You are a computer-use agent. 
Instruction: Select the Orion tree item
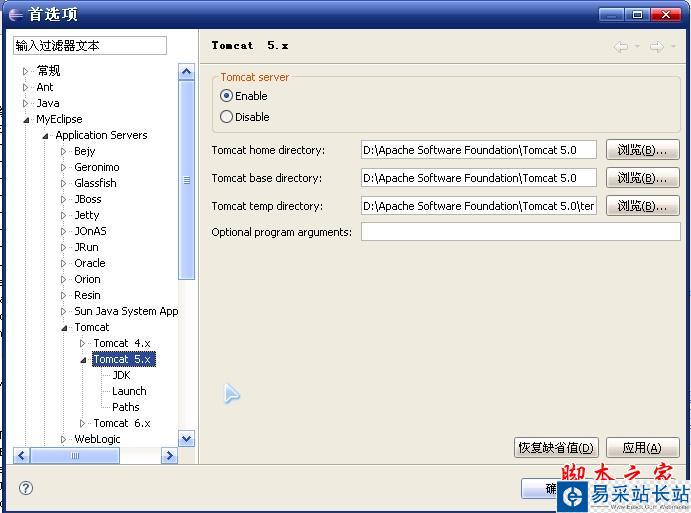pyautogui.click(x=87, y=279)
